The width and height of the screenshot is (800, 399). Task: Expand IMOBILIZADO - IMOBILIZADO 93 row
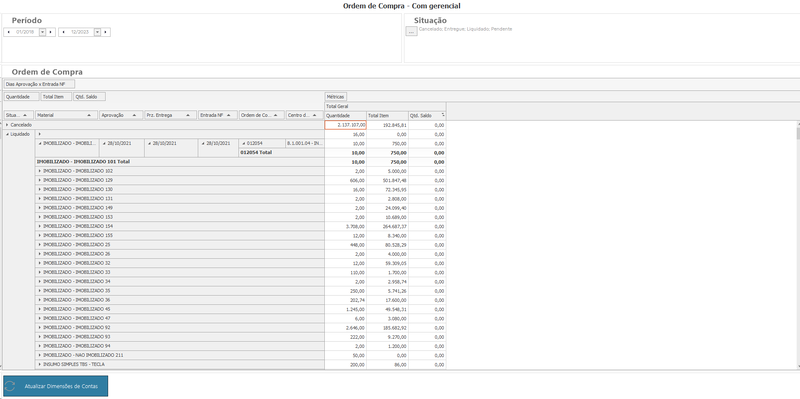(40, 336)
